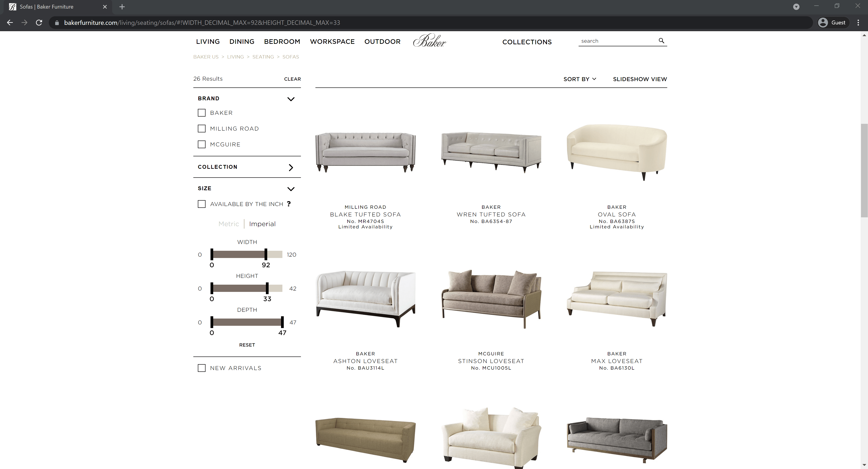
Task: Click the Sofas breadcrumb link
Action: (291, 57)
